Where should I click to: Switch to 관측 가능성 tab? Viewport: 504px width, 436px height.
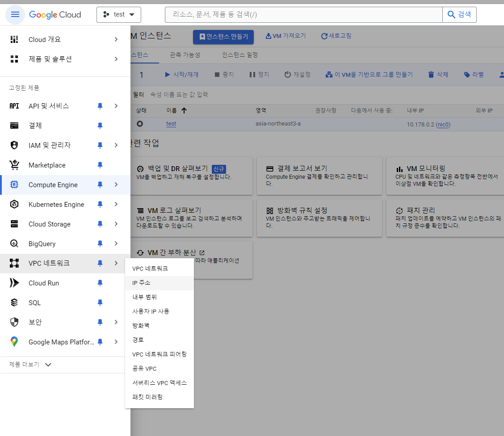pos(185,55)
